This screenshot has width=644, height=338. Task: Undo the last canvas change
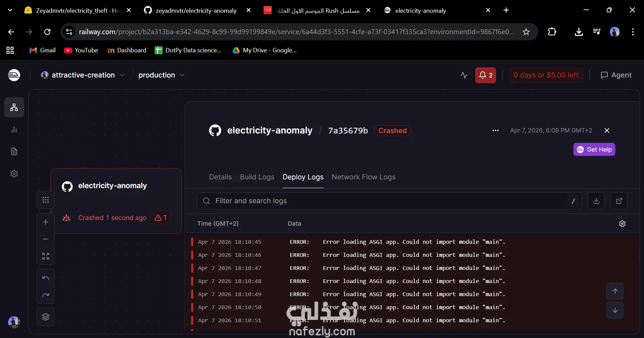click(46, 278)
